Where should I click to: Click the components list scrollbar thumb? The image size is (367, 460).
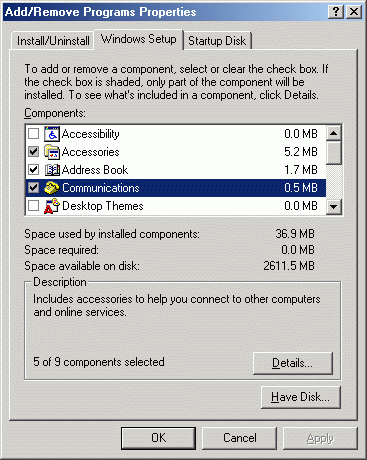(x=334, y=153)
